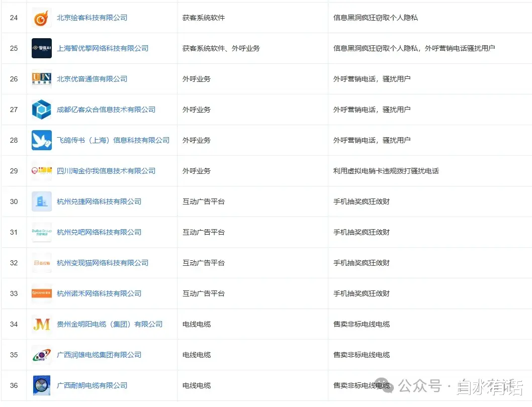Click the 北京绘客科技有限公司 flame logo
The height and width of the screenshot is (407, 532).
point(41,18)
